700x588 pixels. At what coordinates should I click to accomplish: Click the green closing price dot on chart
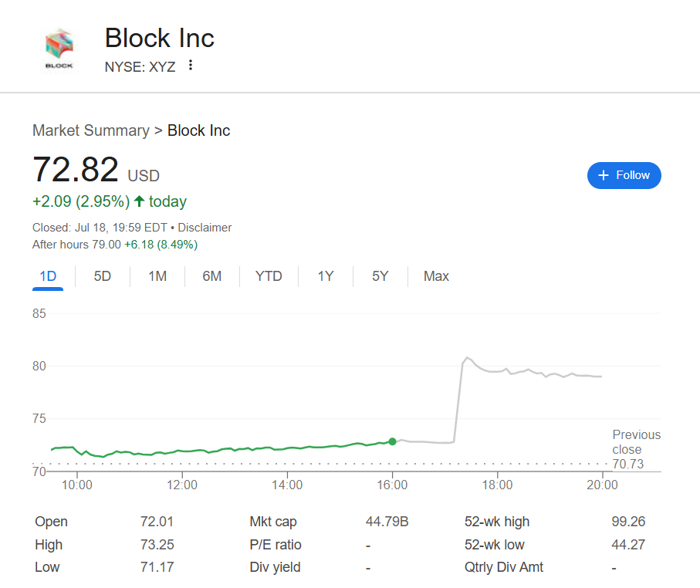tap(392, 441)
